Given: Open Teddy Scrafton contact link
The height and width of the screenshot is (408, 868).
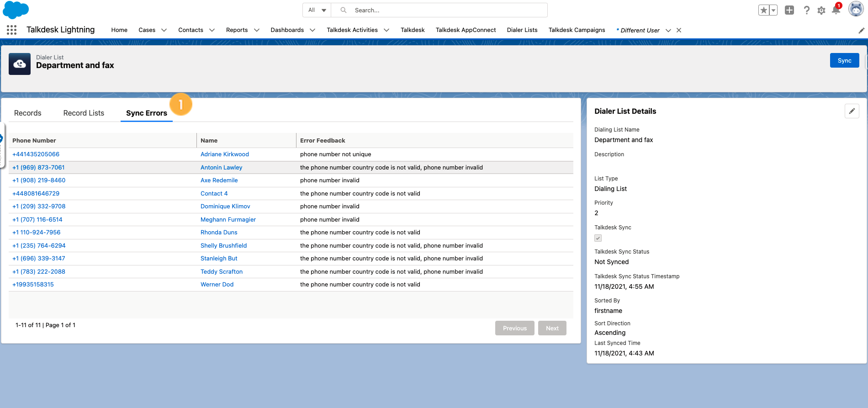Looking at the screenshot, I should [222, 272].
